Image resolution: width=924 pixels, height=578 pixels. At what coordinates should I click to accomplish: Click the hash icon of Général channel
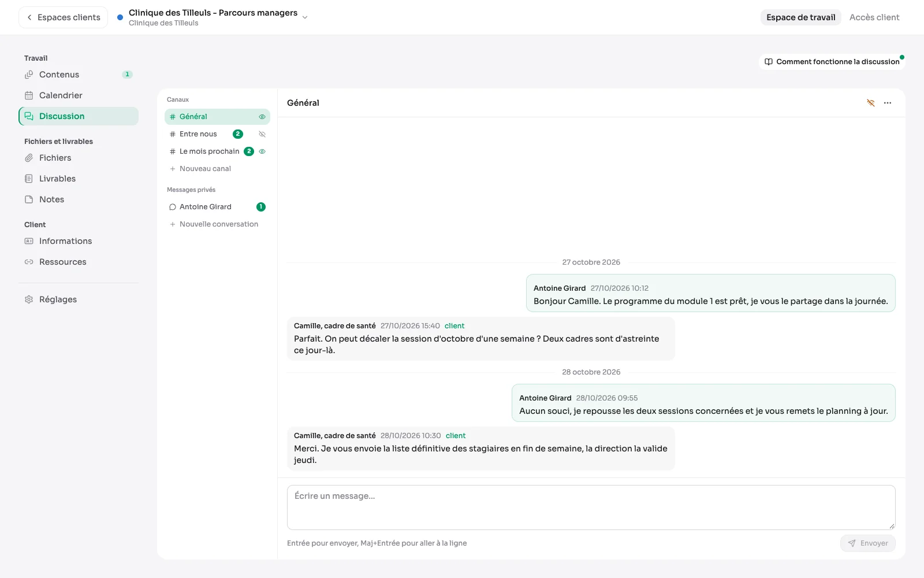pos(173,117)
